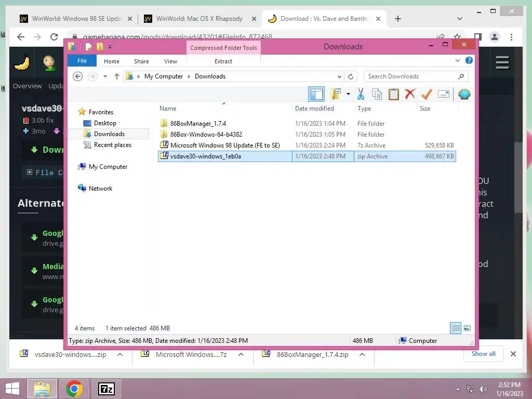532x399 pixels.
Task: Select My Computer in navigation pane
Action: click(x=108, y=167)
